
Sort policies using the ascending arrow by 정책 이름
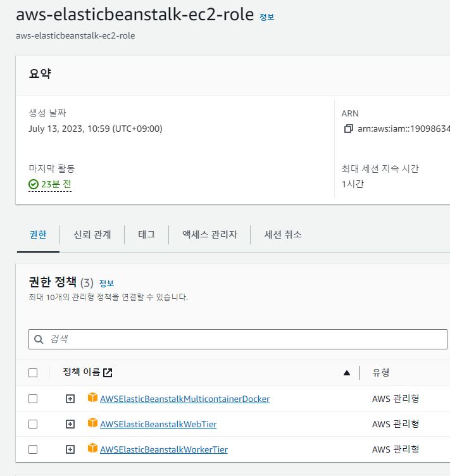347,373
